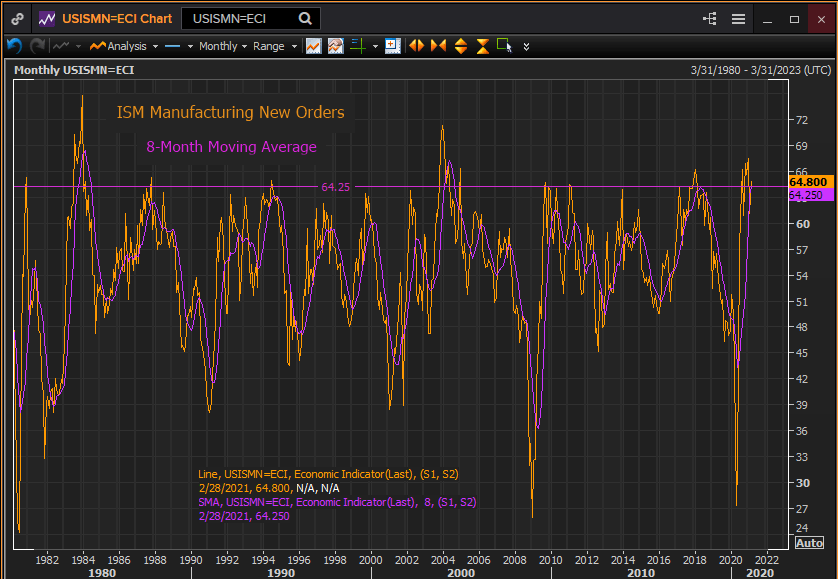Screen dimensions: 838x579
Task: Click the link chain icon
Action: click(x=18, y=18)
